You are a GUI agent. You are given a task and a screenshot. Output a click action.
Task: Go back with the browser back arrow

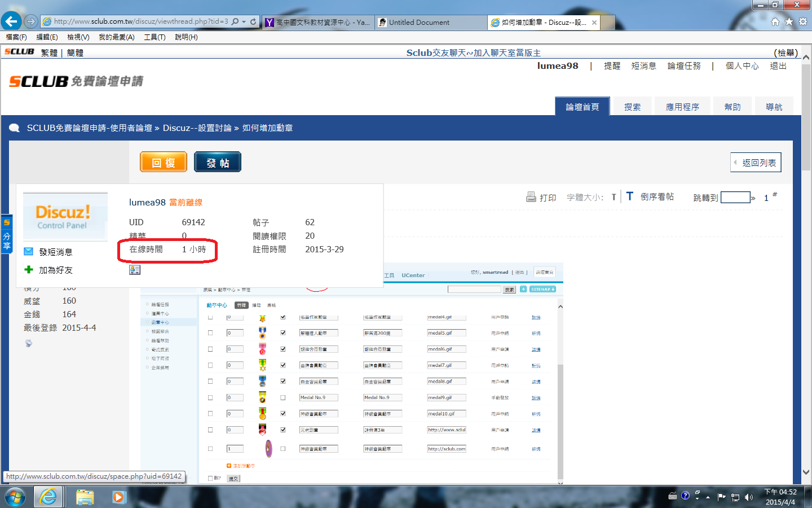(x=11, y=21)
